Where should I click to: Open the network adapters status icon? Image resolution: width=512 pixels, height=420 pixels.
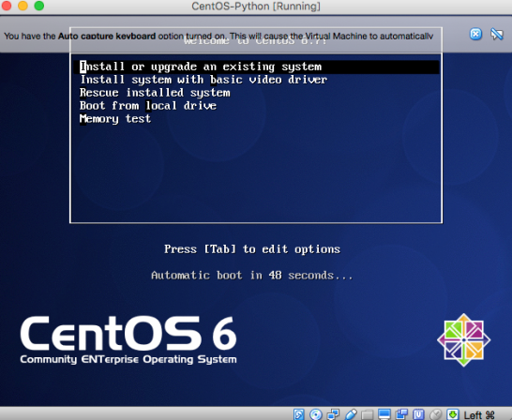tap(333, 414)
